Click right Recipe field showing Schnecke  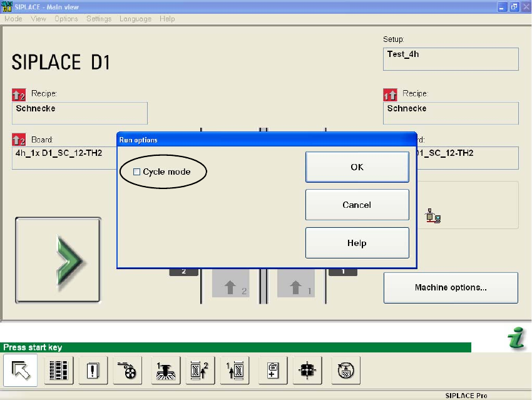pyautogui.click(x=451, y=113)
